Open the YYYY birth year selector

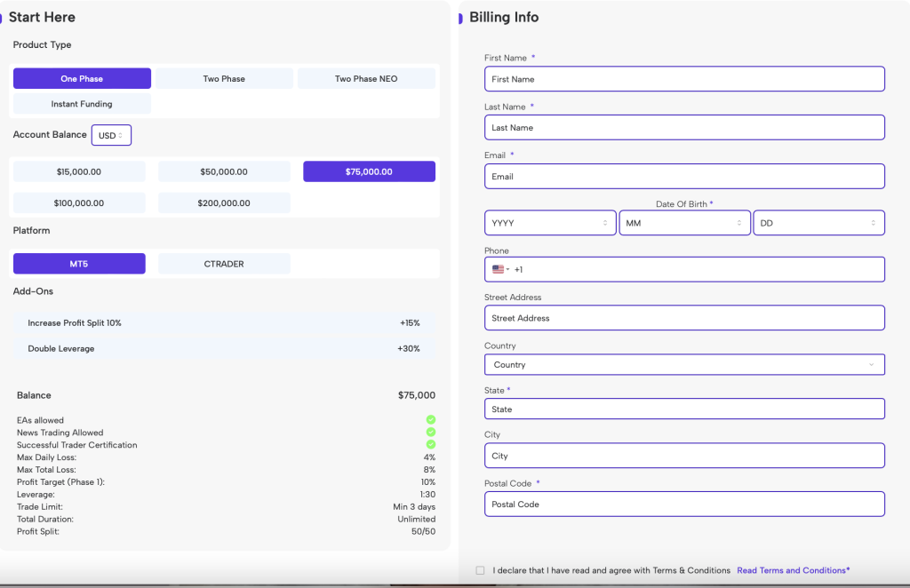tap(550, 223)
